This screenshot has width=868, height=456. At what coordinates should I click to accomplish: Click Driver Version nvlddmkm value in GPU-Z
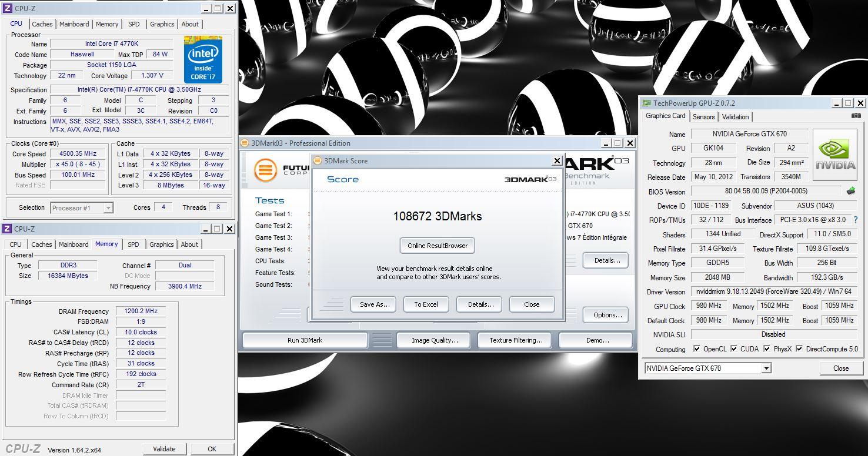pyautogui.click(x=773, y=291)
